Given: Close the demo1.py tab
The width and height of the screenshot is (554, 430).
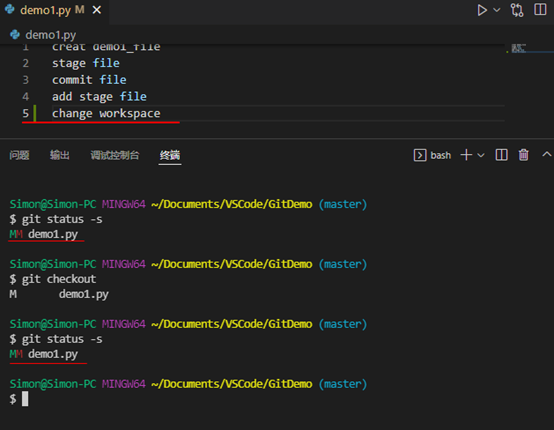Looking at the screenshot, I should (x=96, y=10).
